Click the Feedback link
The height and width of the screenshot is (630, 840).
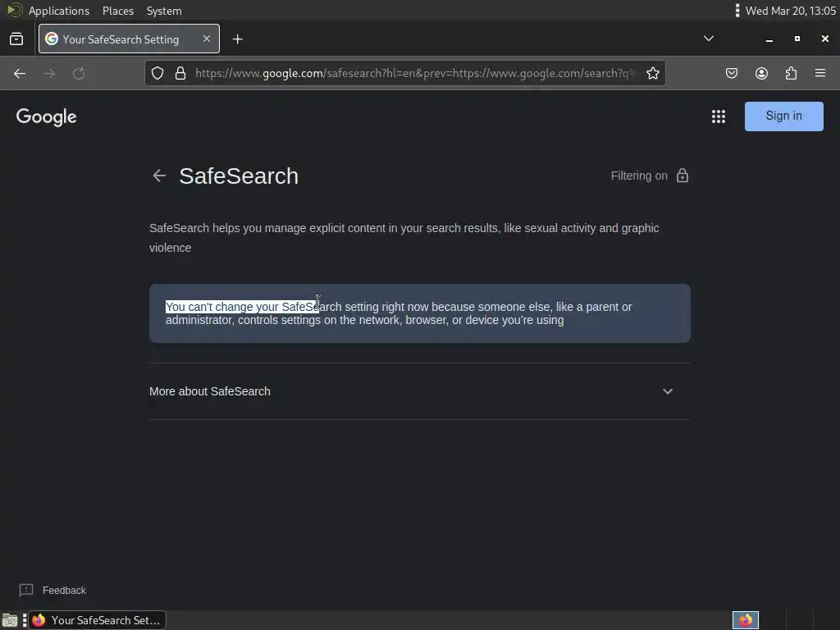tap(64, 591)
